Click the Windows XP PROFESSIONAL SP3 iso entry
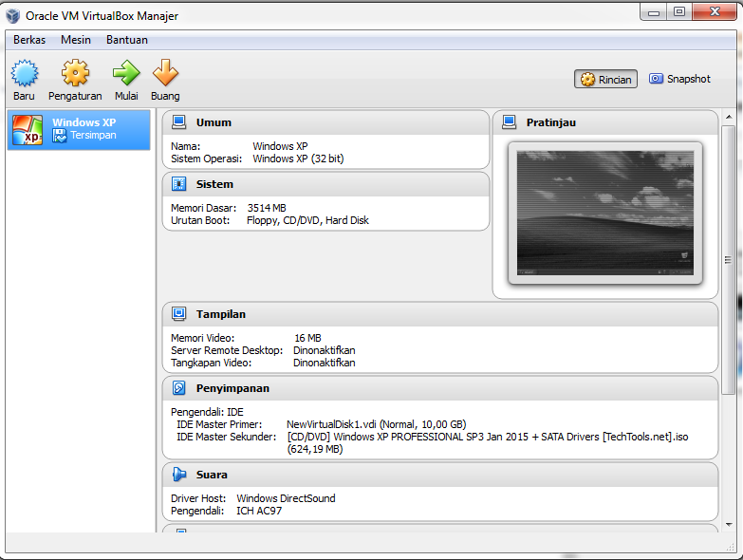743x560 pixels. [487, 442]
